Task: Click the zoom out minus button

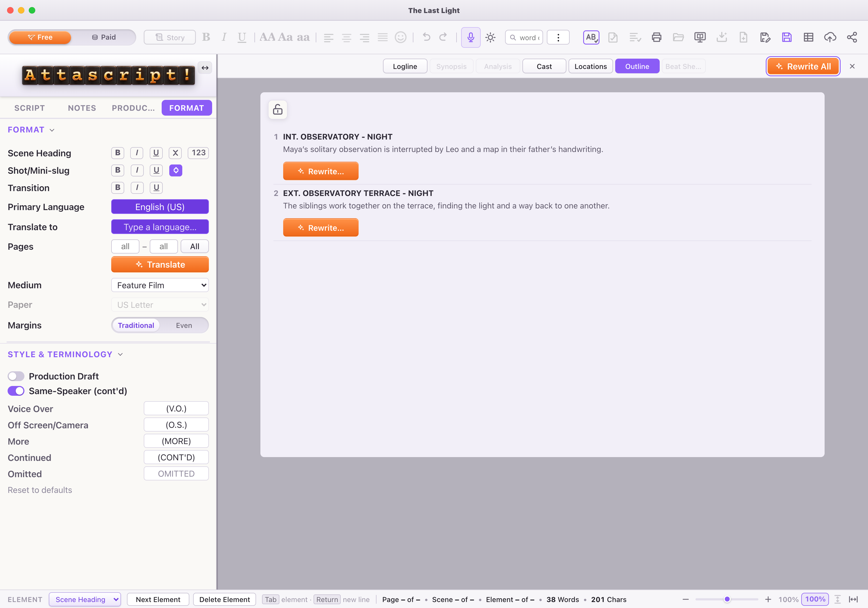Action: coord(685,599)
